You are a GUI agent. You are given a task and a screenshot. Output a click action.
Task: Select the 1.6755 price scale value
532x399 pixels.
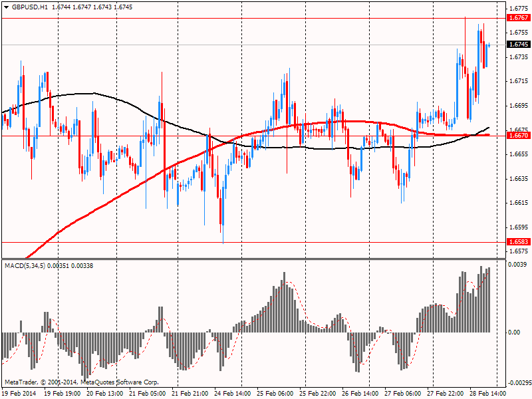click(x=519, y=32)
